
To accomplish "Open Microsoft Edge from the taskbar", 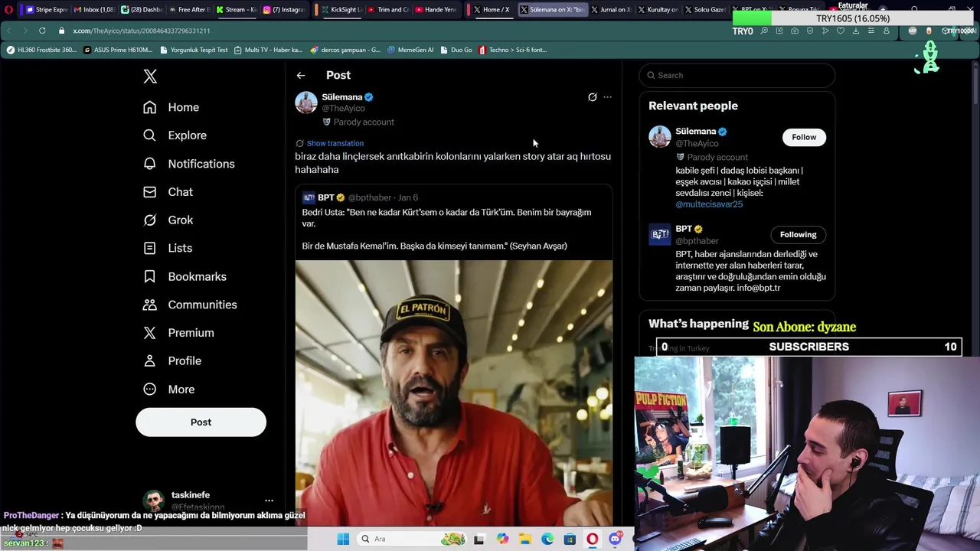I will 547,539.
